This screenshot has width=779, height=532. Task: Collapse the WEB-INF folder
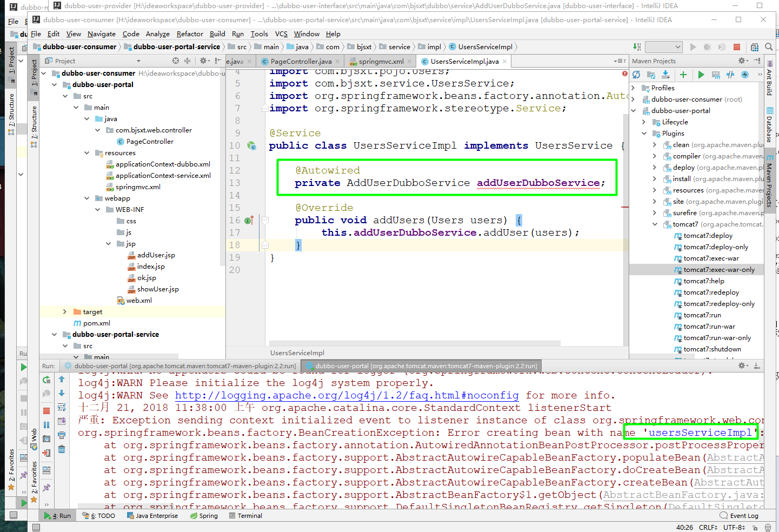pyautogui.click(x=97, y=210)
